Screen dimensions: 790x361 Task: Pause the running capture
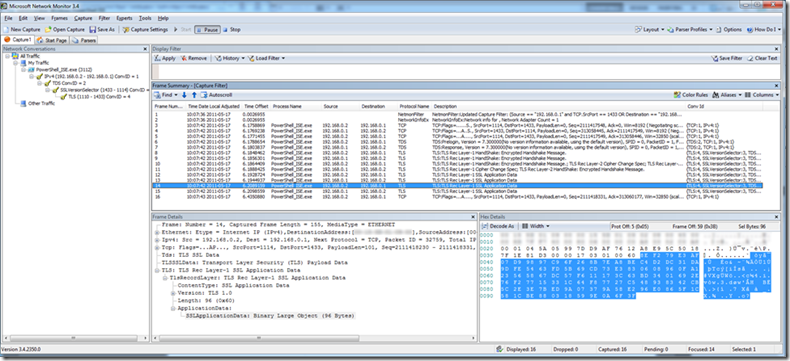tap(207, 30)
